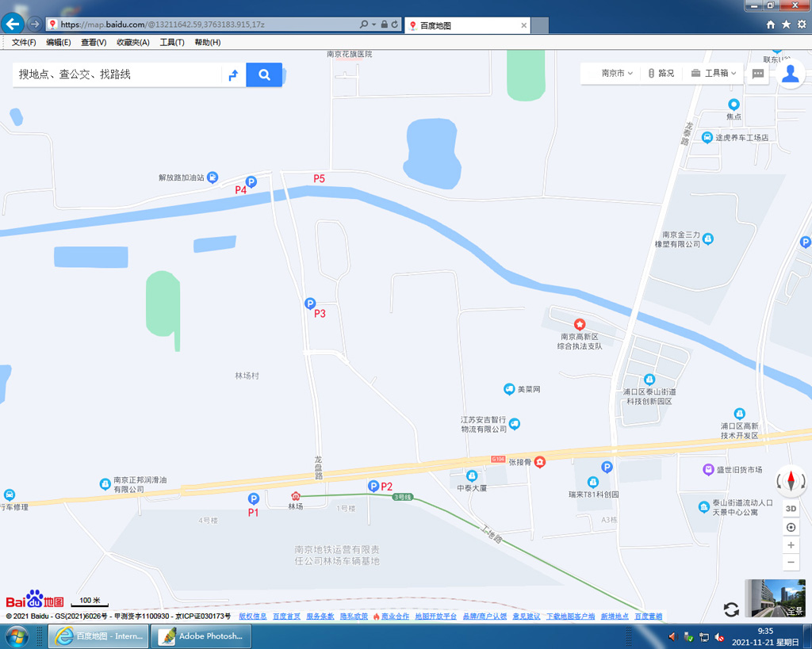Toggle the 3D map view
Screen dimensions: 812x649
(791, 508)
